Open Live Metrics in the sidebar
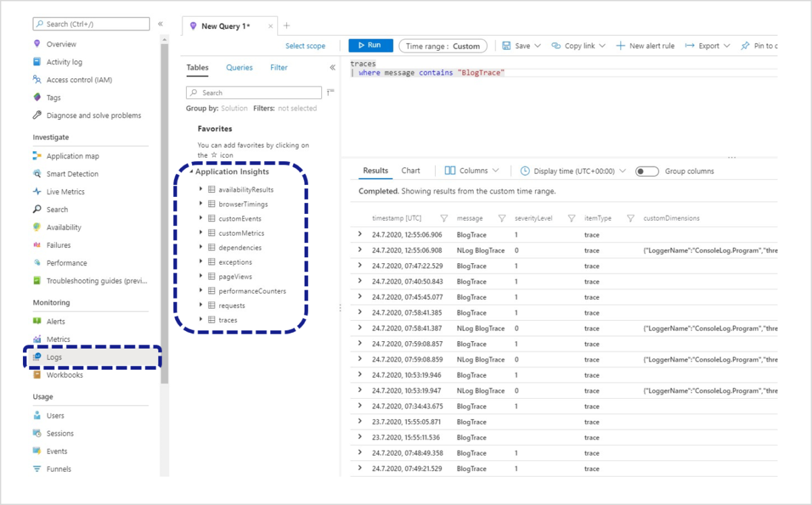 (x=65, y=192)
